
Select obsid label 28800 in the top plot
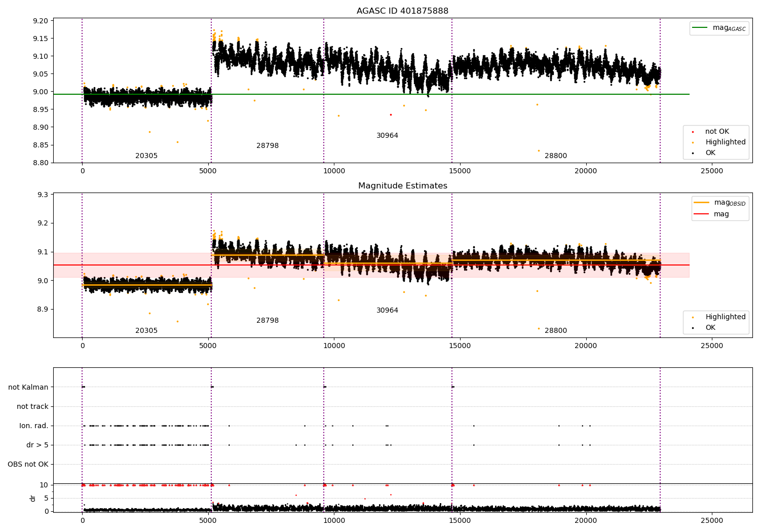click(x=556, y=156)
